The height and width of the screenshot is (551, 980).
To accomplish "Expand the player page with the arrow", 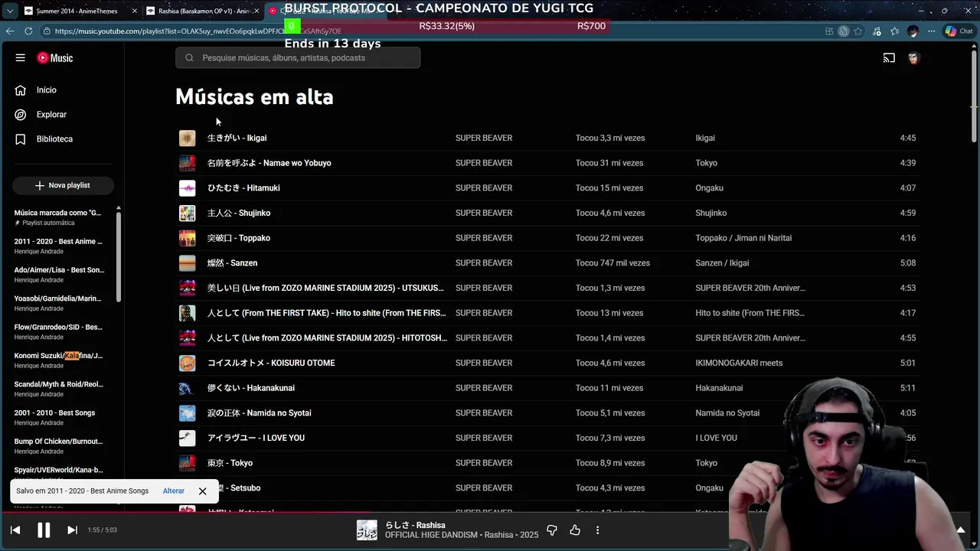I will coord(961,530).
